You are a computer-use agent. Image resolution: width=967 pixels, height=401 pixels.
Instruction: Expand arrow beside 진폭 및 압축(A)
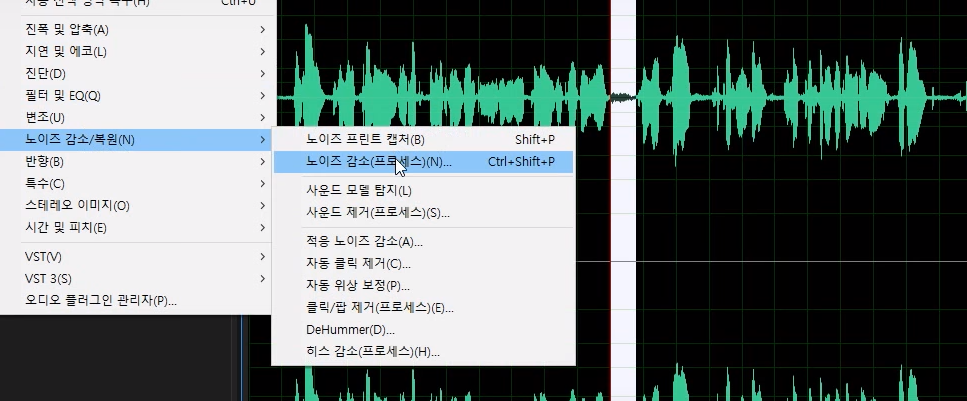coord(263,30)
